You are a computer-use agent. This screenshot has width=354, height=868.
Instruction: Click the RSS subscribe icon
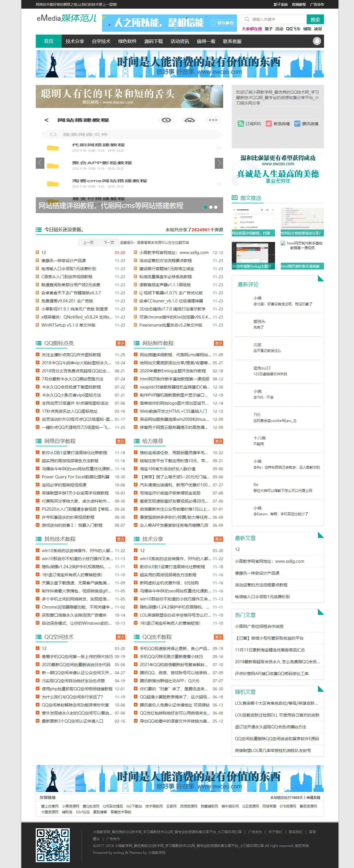[x=240, y=124]
